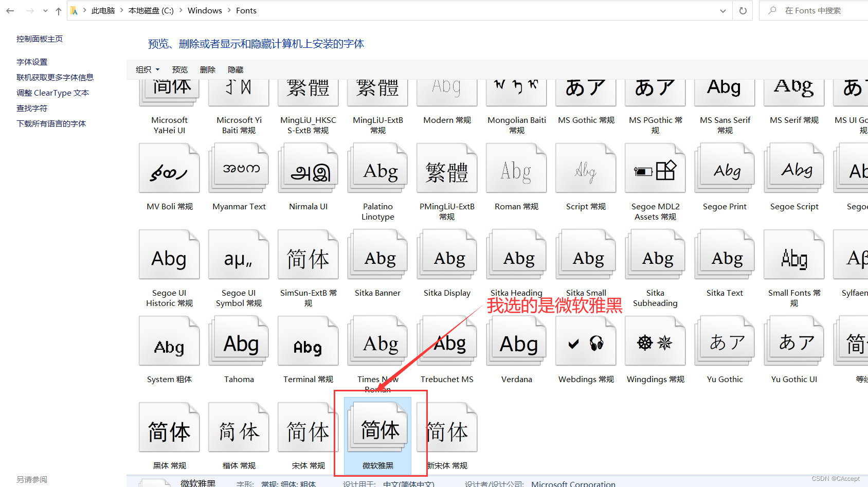Select the SimSun-ExtB font icon
Viewport: 868px width, 487px height.
click(x=308, y=255)
